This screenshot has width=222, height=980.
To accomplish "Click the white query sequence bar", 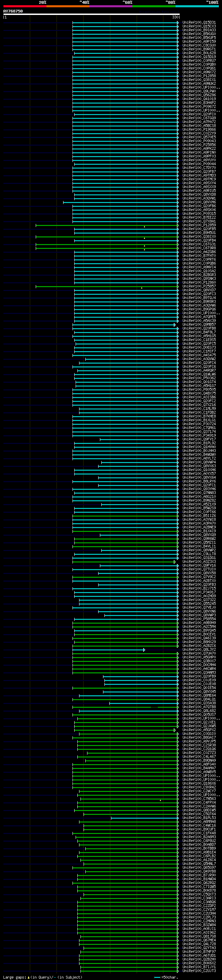I will click(92, 15).
